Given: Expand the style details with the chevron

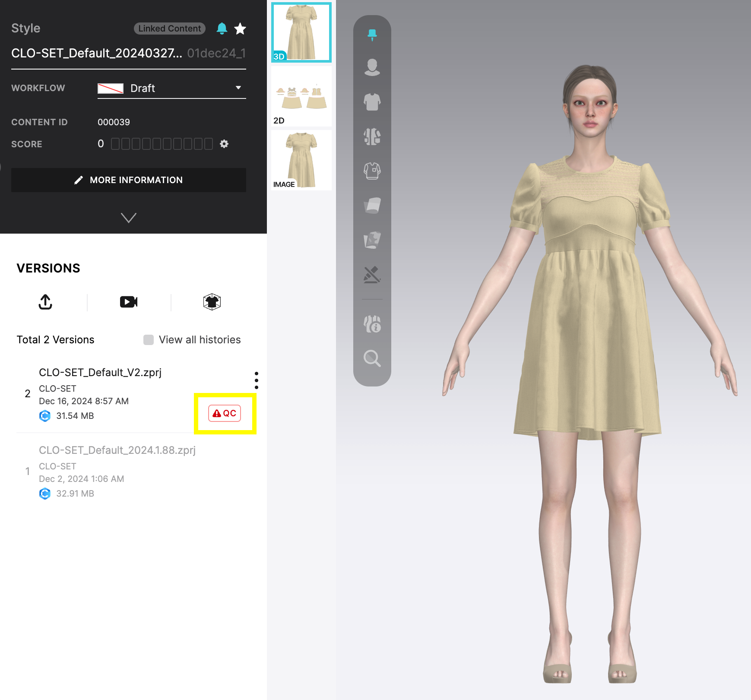Looking at the screenshot, I should [128, 218].
